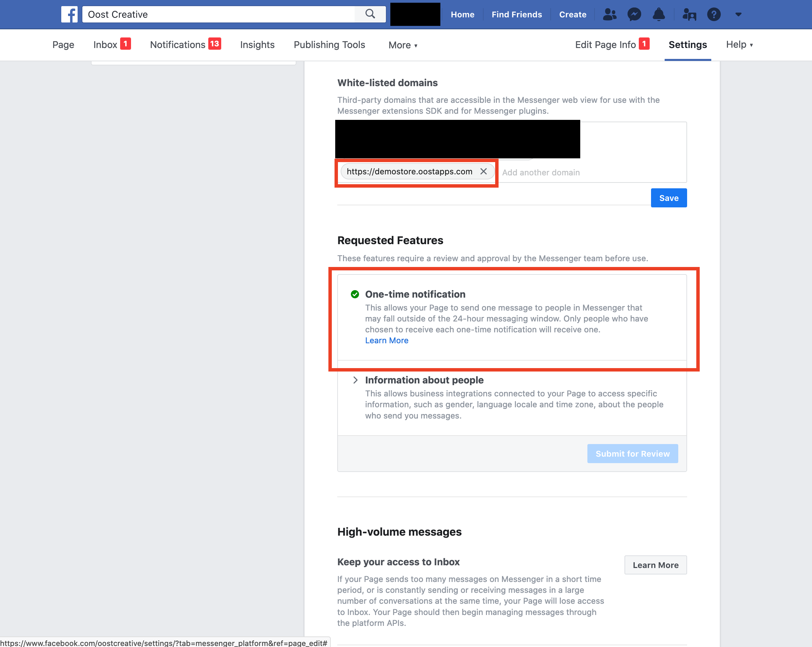Click the Learn More link

pyautogui.click(x=387, y=340)
